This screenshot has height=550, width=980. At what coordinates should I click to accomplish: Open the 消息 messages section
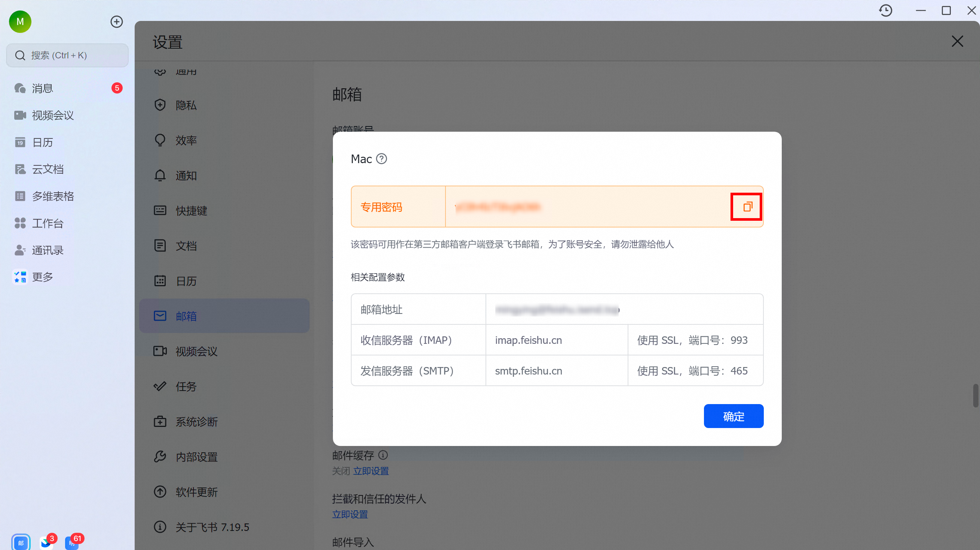coord(42,88)
